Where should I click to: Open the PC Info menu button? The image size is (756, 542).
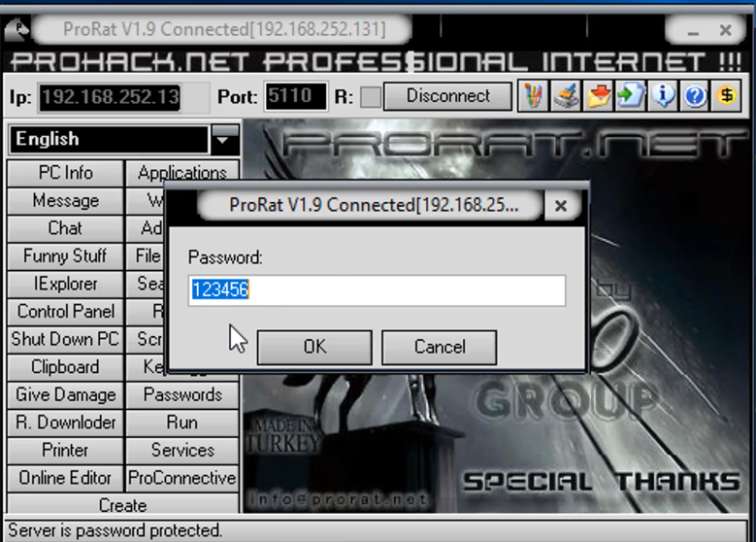[66, 173]
